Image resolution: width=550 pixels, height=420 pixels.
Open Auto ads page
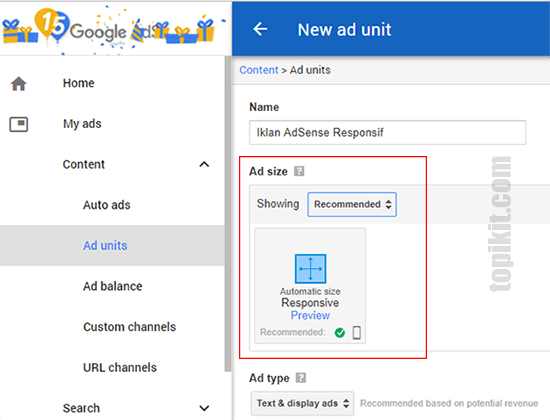107,205
